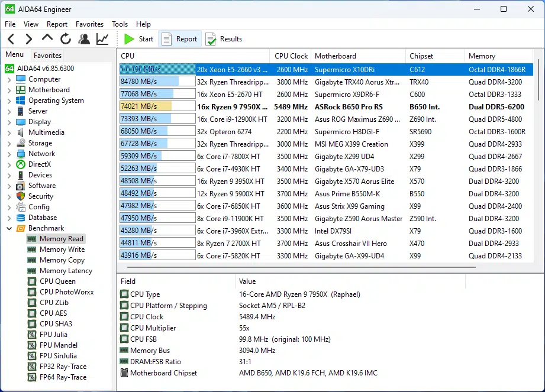
Task: Expand the Motherboard tree node
Action: point(9,90)
